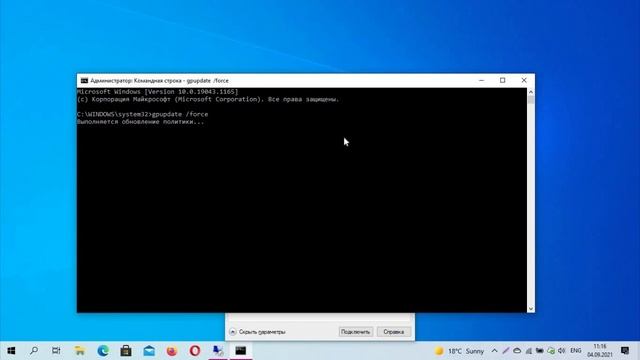Open Action Center notifications

pyautogui.click(x=624, y=351)
